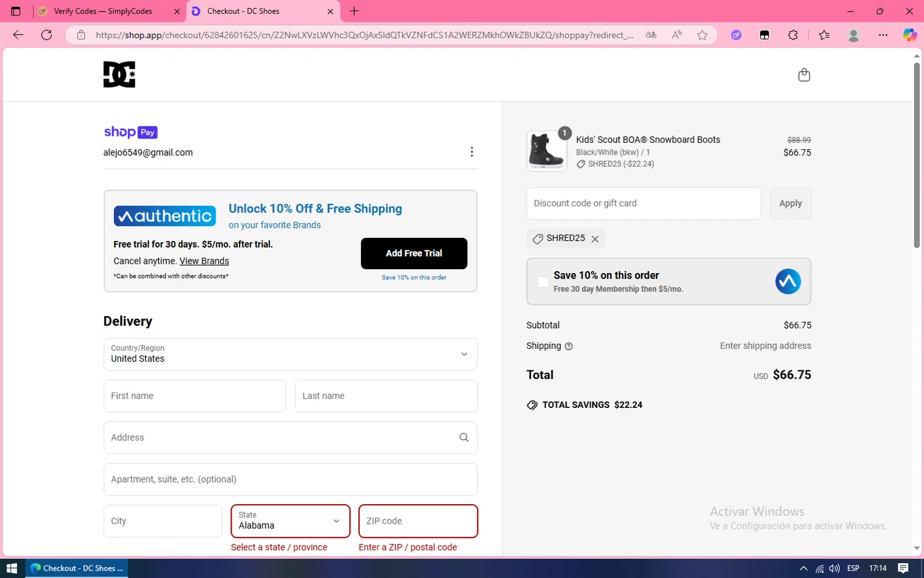Remove the SHRED25 discount code tag
924x578 pixels.
(x=595, y=239)
